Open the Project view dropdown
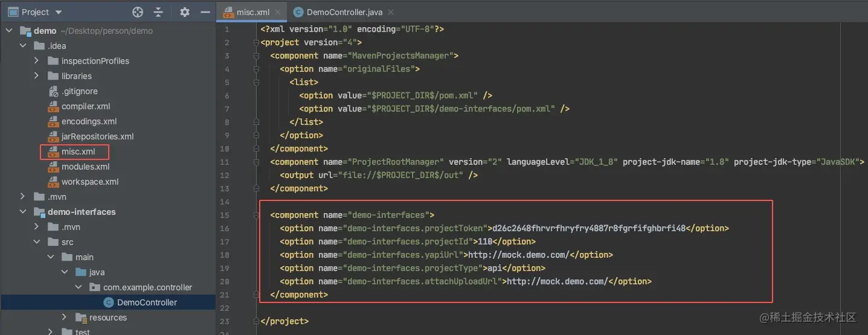 pos(59,12)
